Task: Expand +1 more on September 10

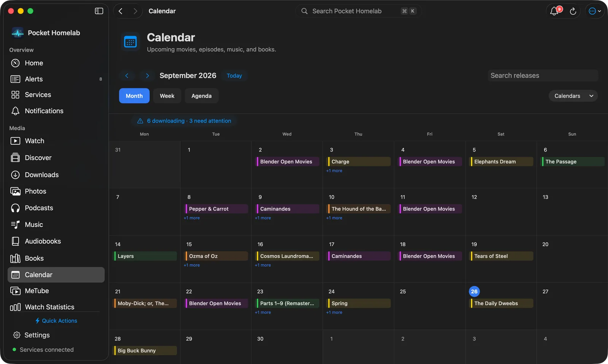Action: (334, 218)
